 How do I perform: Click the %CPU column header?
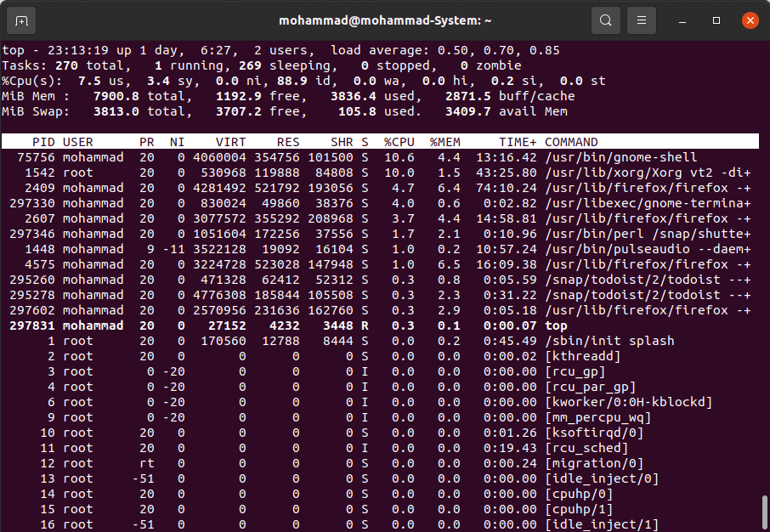(399, 142)
